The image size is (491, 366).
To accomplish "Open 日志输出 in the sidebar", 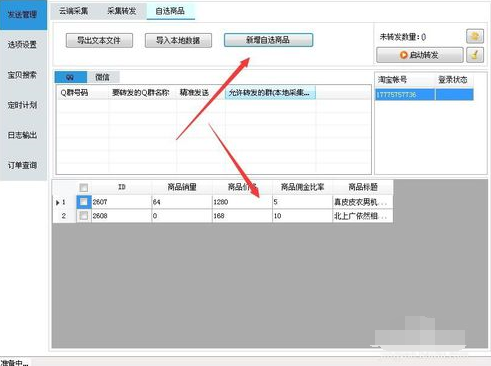I will pos(23,135).
